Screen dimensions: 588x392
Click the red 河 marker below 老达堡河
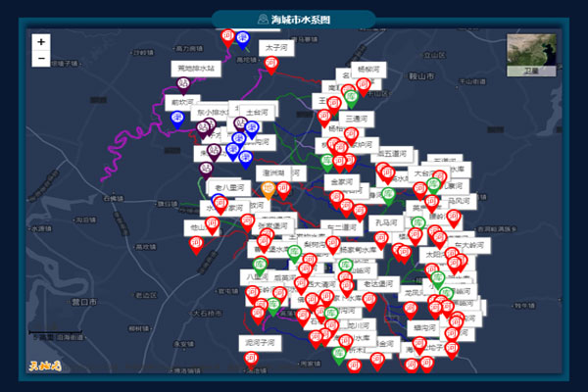pyautogui.click(x=369, y=302)
